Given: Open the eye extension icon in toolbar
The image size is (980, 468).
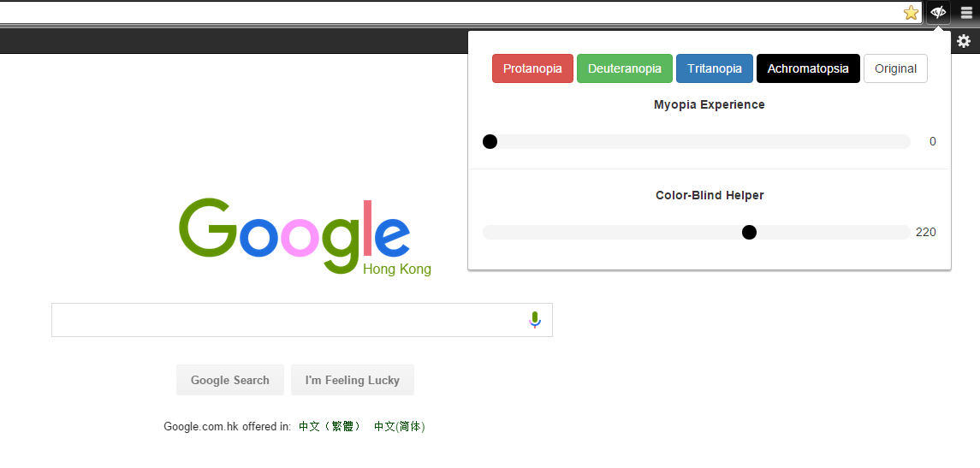Looking at the screenshot, I should point(938,12).
